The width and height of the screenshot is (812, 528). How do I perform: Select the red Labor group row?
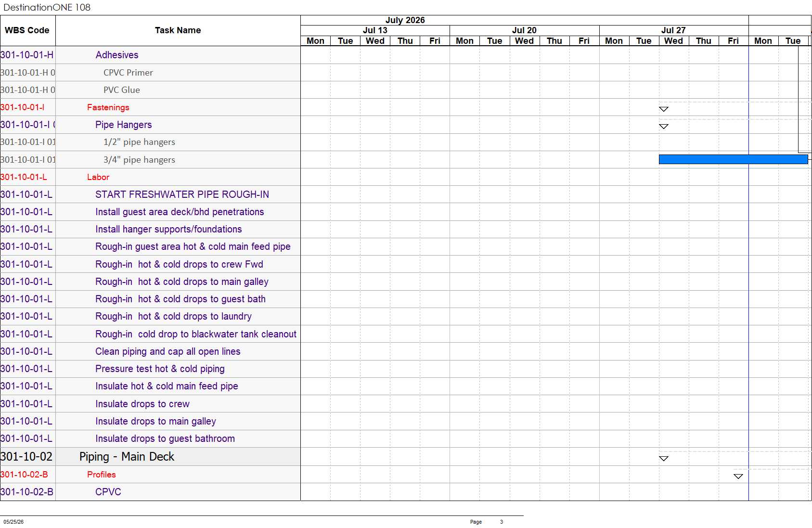point(150,177)
